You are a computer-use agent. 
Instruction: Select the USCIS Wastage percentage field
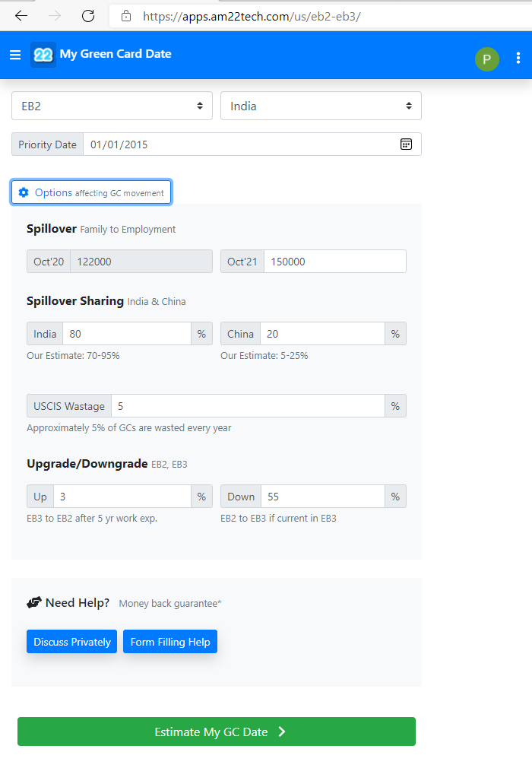pos(248,406)
